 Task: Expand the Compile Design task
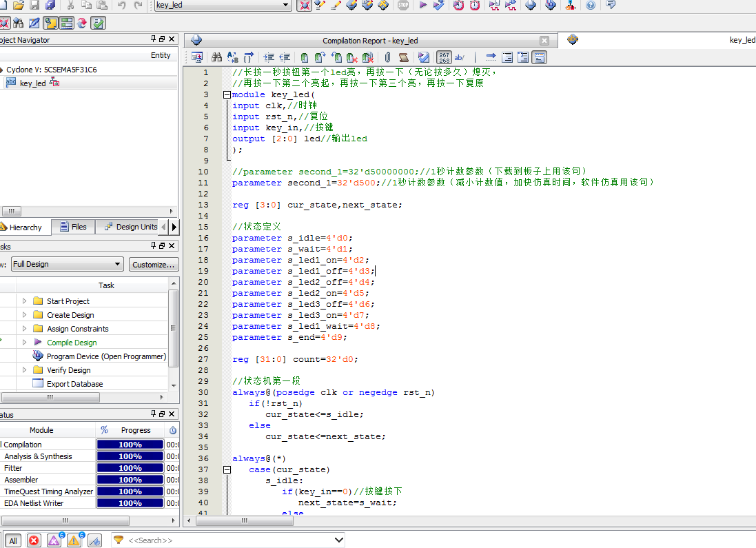pyautogui.click(x=25, y=343)
